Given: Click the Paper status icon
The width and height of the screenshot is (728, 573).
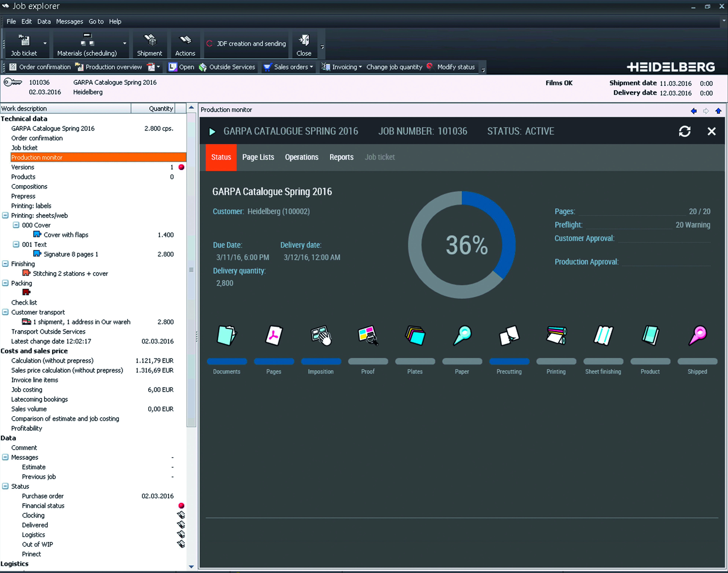Looking at the screenshot, I should (x=462, y=336).
